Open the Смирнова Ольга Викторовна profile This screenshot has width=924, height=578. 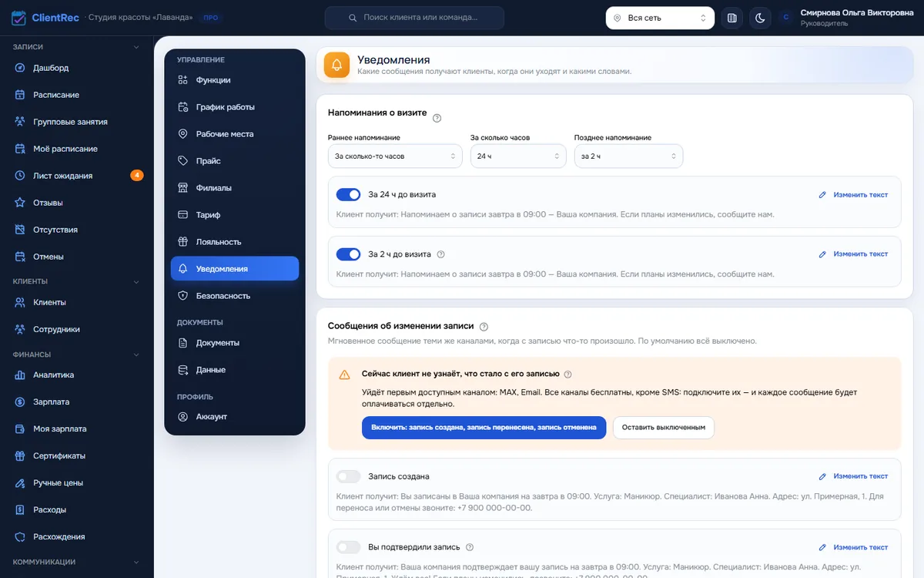tap(846, 18)
